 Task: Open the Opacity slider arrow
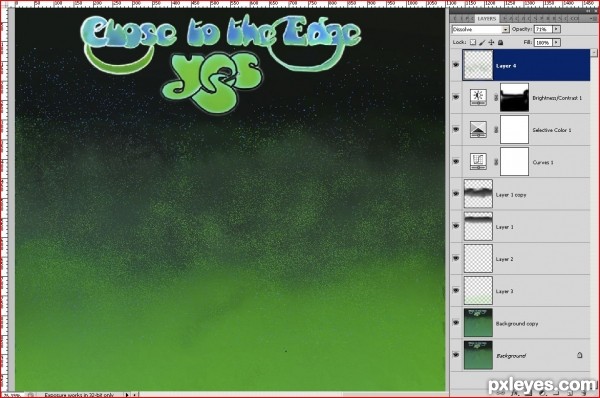556,29
